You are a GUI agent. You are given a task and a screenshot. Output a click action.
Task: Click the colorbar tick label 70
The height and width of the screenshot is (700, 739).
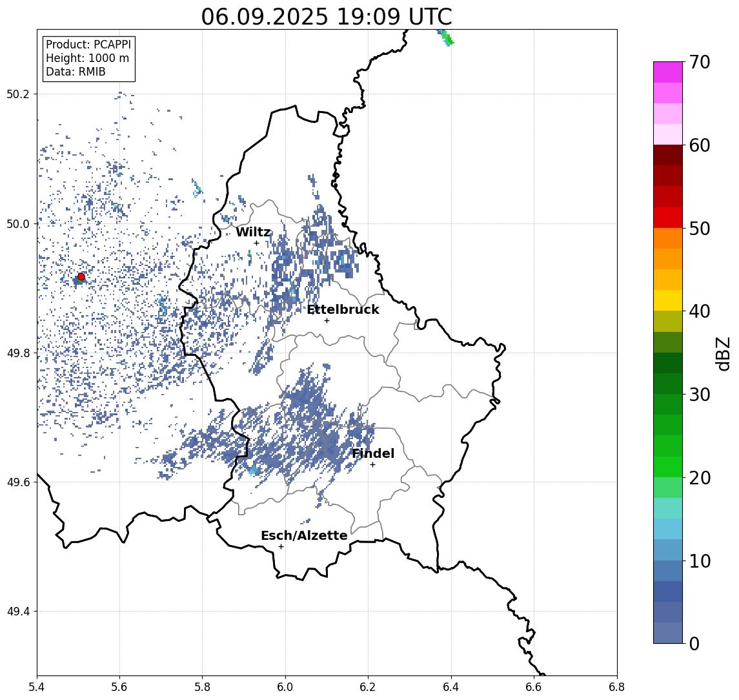700,62
